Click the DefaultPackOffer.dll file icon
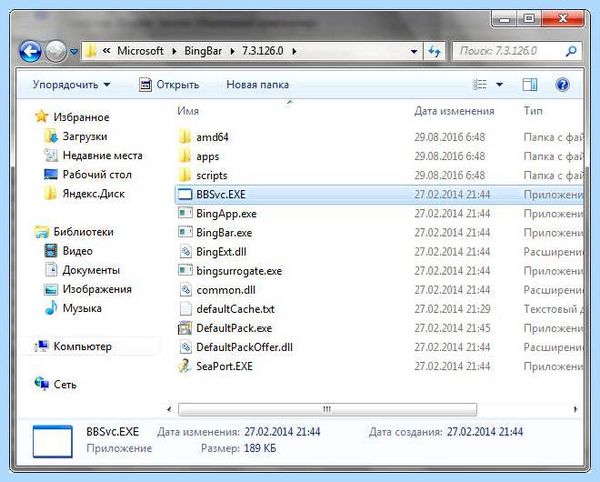 click(x=185, y=347)
